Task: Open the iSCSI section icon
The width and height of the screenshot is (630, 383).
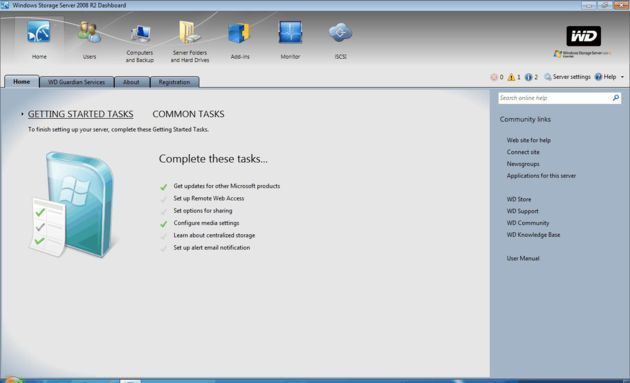Action: [340, 33]
